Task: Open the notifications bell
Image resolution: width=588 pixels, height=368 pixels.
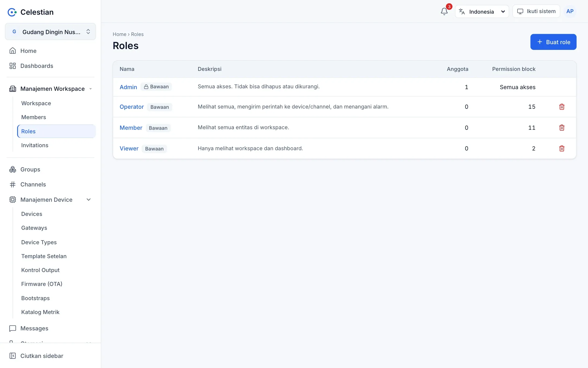Action: coord(444,11)
